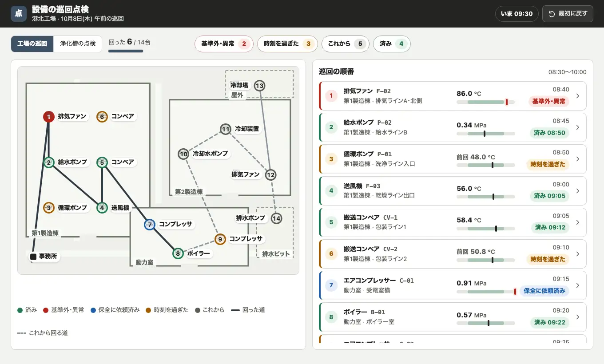Screen dimensions: 604x364
Task: Enable the これから filter chip
Action: pos(346,44)
